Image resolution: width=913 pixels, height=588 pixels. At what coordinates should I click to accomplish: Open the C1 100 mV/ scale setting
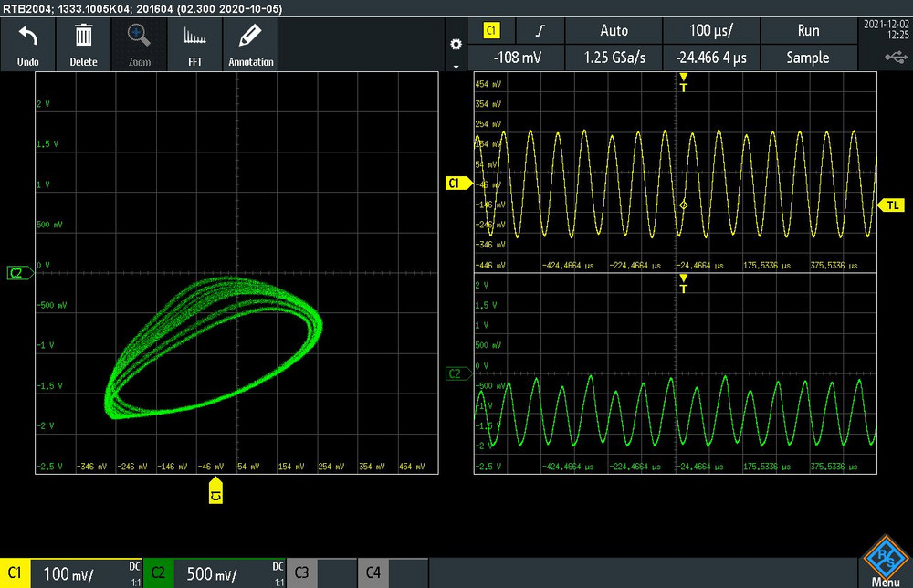86,573
